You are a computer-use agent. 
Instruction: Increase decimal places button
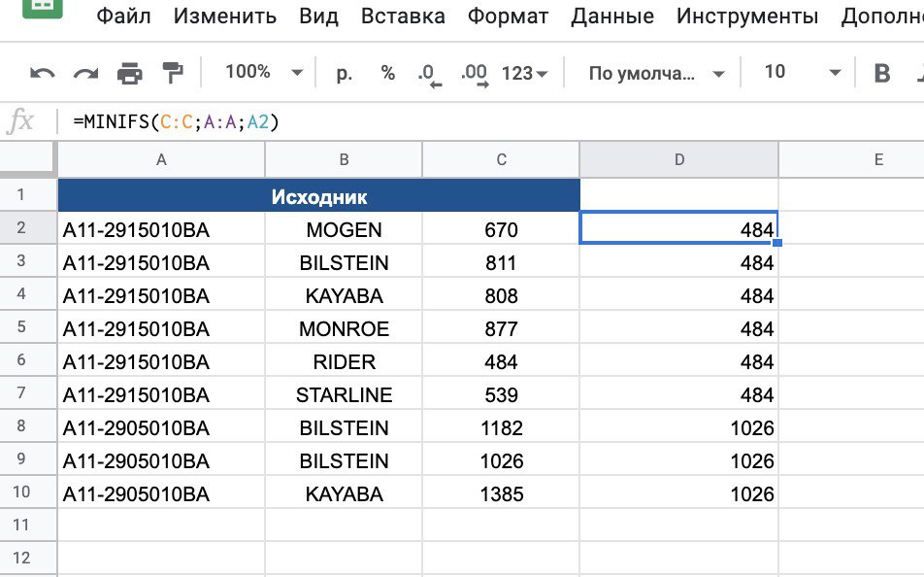coord(474,74)
